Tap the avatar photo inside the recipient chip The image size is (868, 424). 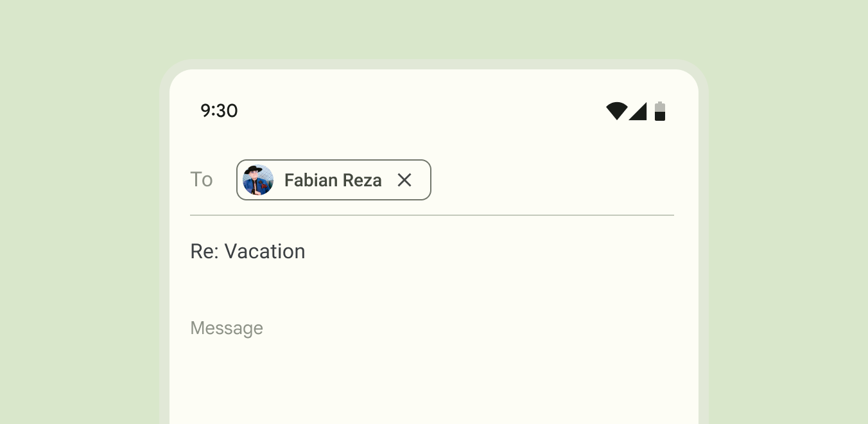[257, 180]
